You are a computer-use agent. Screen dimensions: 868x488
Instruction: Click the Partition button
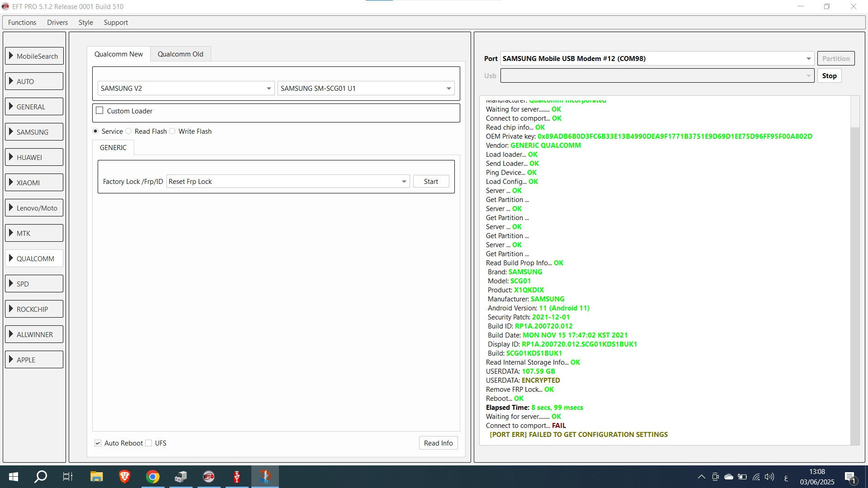coord(836,59)
